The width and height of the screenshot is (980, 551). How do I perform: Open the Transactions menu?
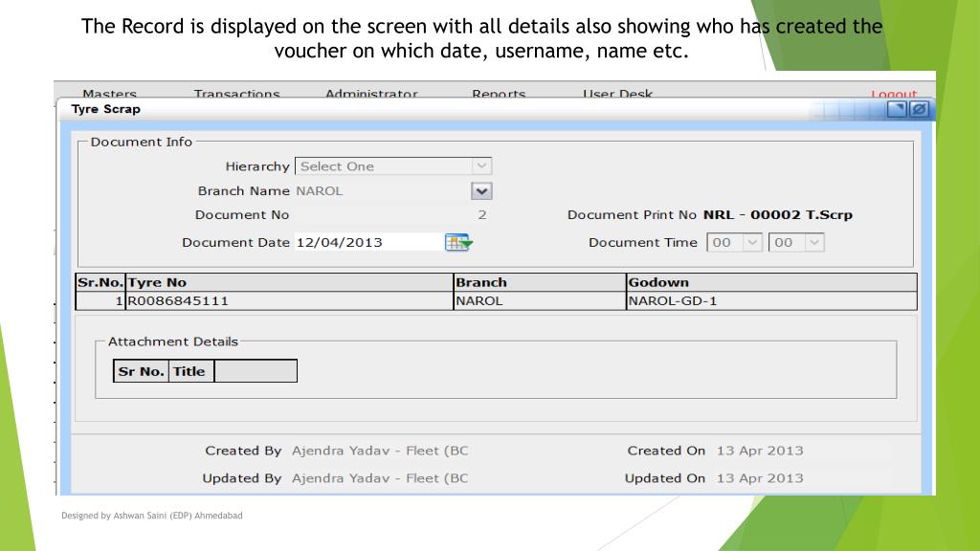(236, 94)
